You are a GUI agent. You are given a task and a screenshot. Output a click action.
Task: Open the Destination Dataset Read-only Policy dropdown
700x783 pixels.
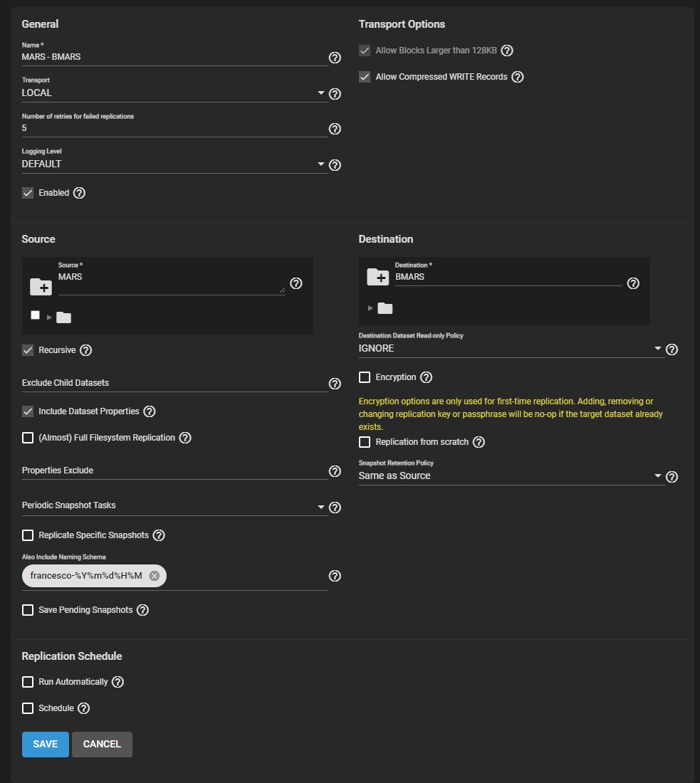click(511, 349)
